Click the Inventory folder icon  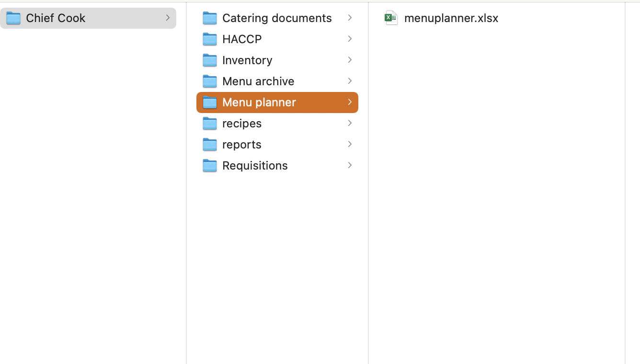coord(210,60)
